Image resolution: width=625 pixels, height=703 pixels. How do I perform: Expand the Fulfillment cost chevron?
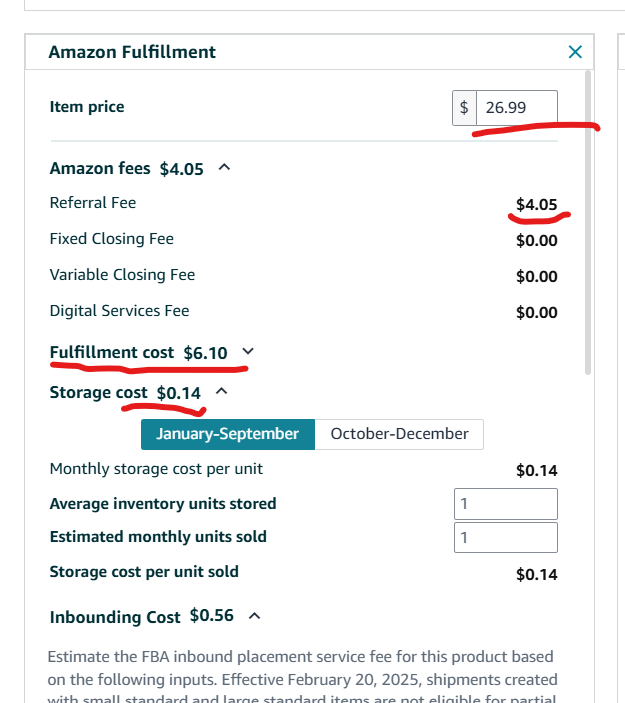[x=249, y=352]
